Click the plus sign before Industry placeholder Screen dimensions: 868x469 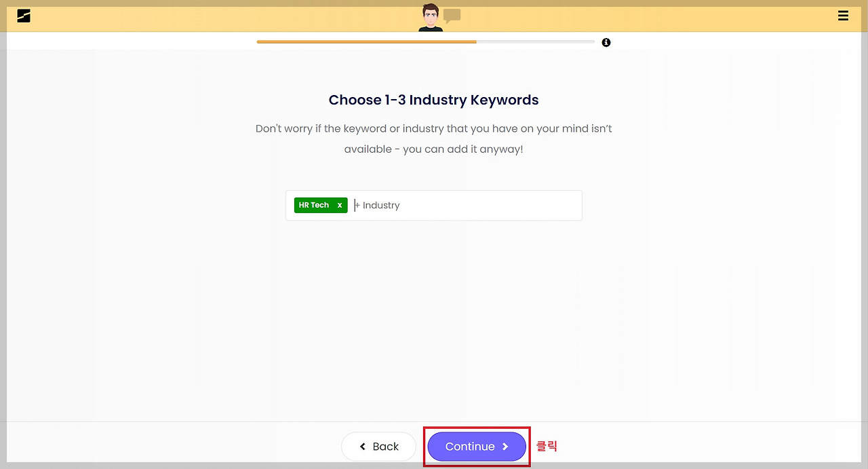coord(357,205)
